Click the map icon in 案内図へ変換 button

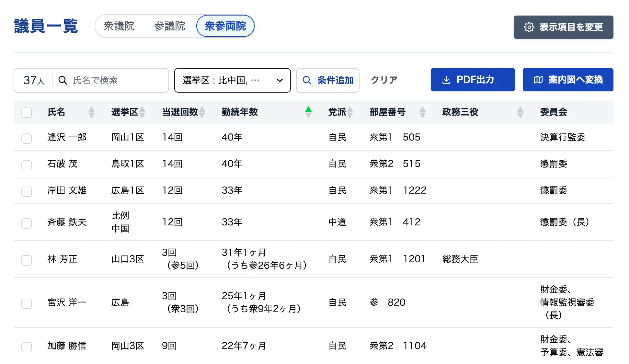[x=538, y=80]
